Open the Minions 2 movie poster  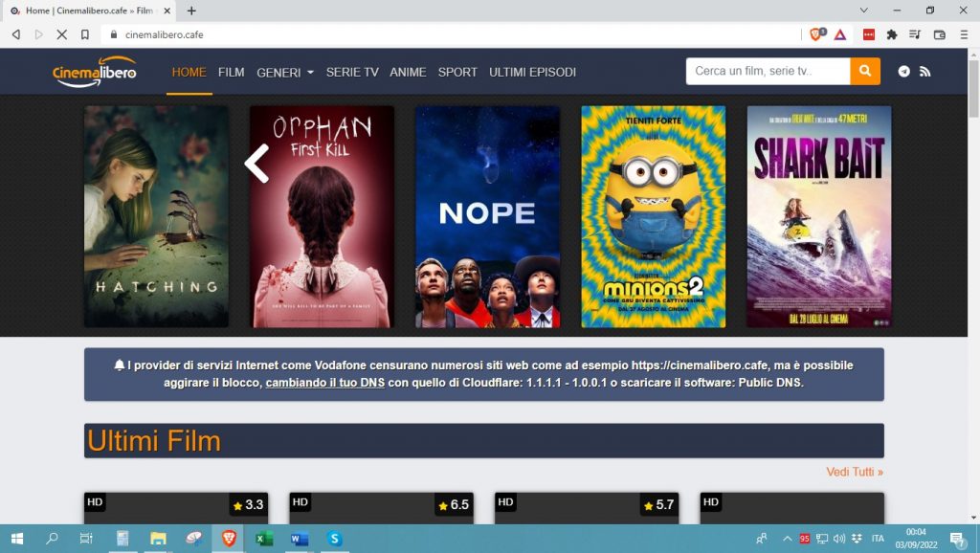653,215
